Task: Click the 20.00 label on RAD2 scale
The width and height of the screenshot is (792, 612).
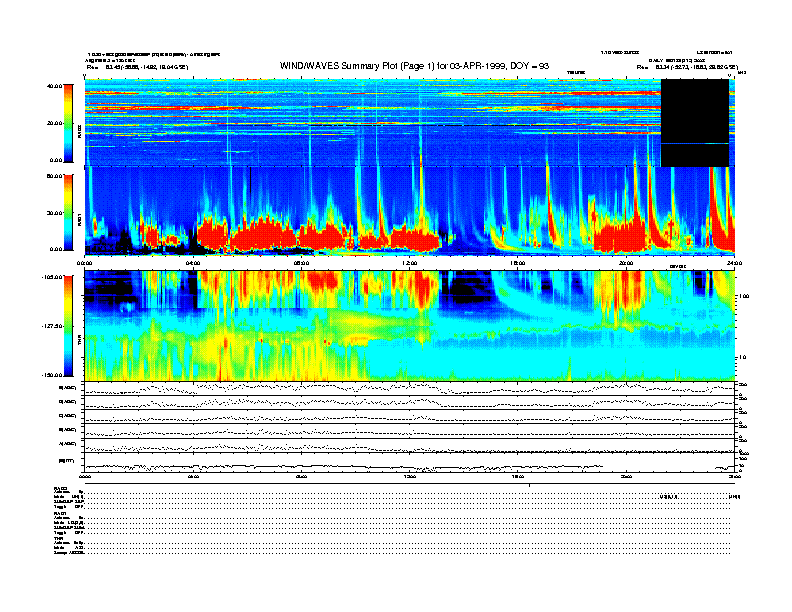Action: pyautogui.click(x=55, y=123)
